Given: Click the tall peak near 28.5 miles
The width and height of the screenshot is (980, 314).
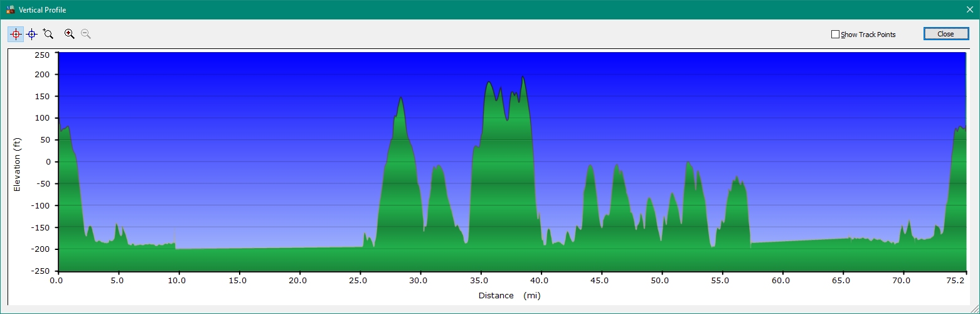Looking at the screenshot, I should pos(400,99).
